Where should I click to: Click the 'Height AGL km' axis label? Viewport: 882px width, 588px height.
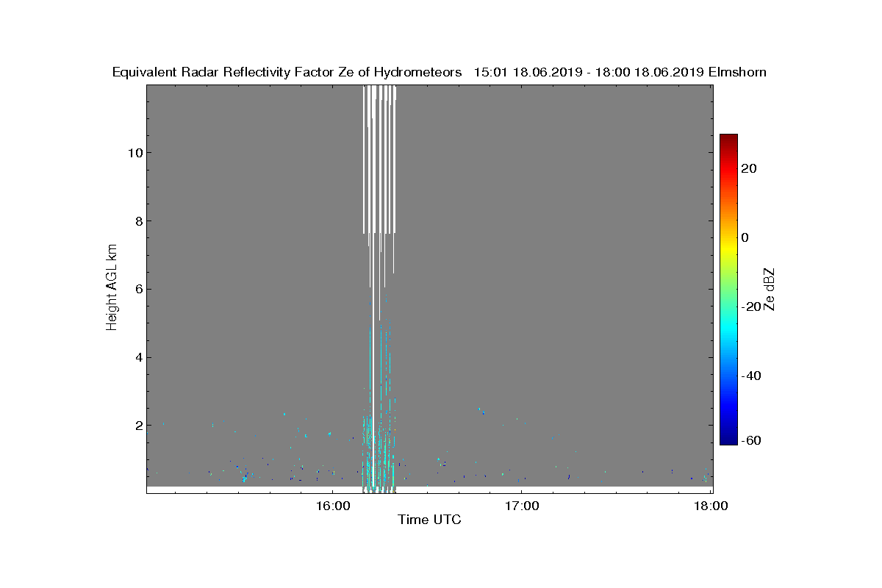click(x=112, y=289)
